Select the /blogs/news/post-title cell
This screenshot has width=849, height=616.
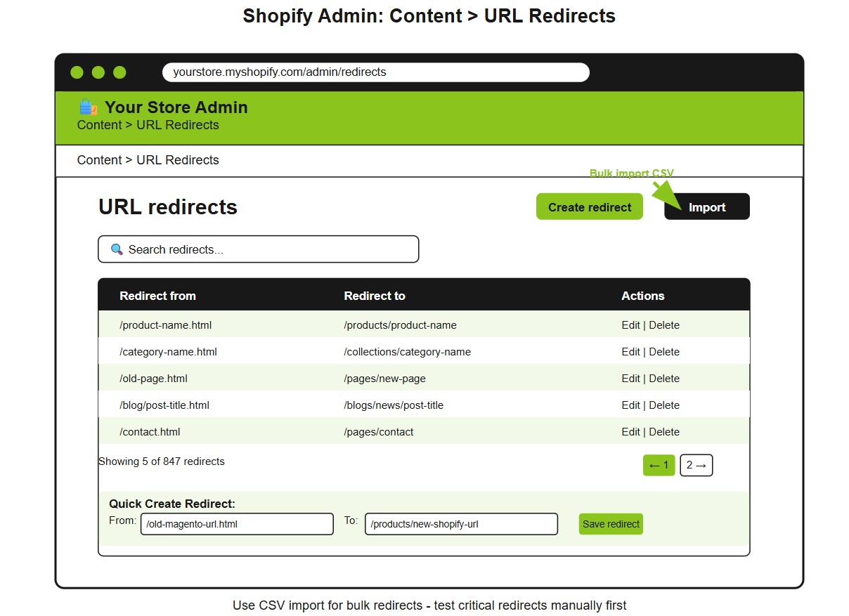[x=394, y=405]
